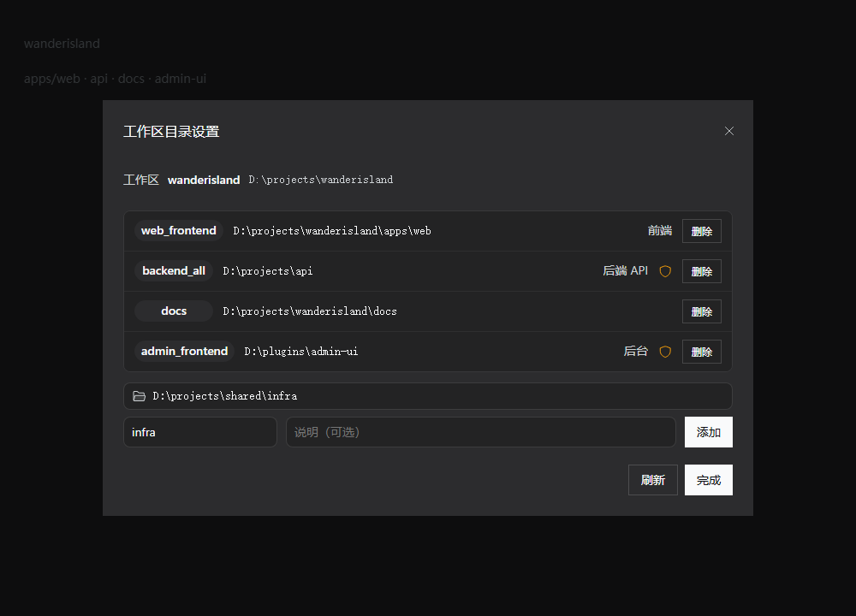Click the D:\projects\shared\infra path field
Image resolution: width=856 pixels, height=616 pixels.
[x=428, y=396]
